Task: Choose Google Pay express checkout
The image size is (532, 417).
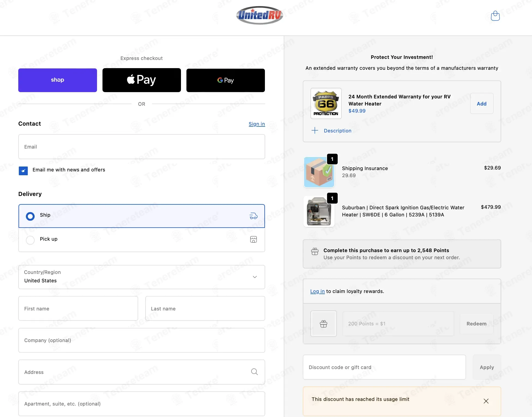Action: click(225, 80)
